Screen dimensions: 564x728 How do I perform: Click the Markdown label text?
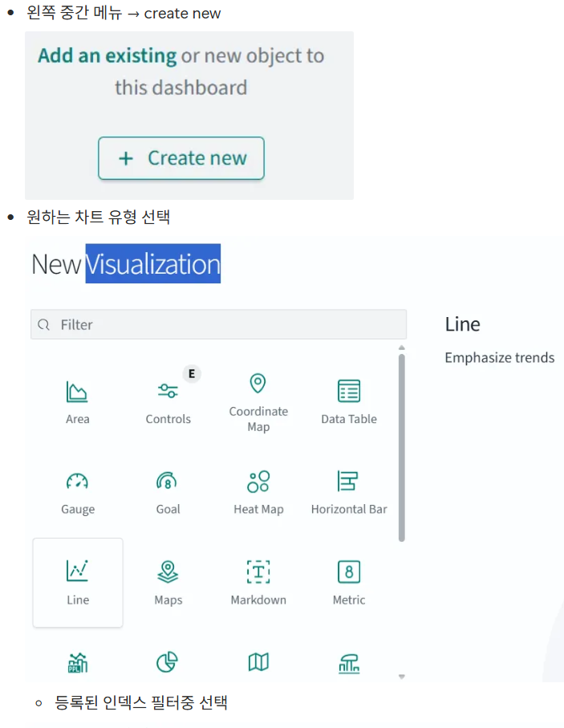(x=258, y=600)
